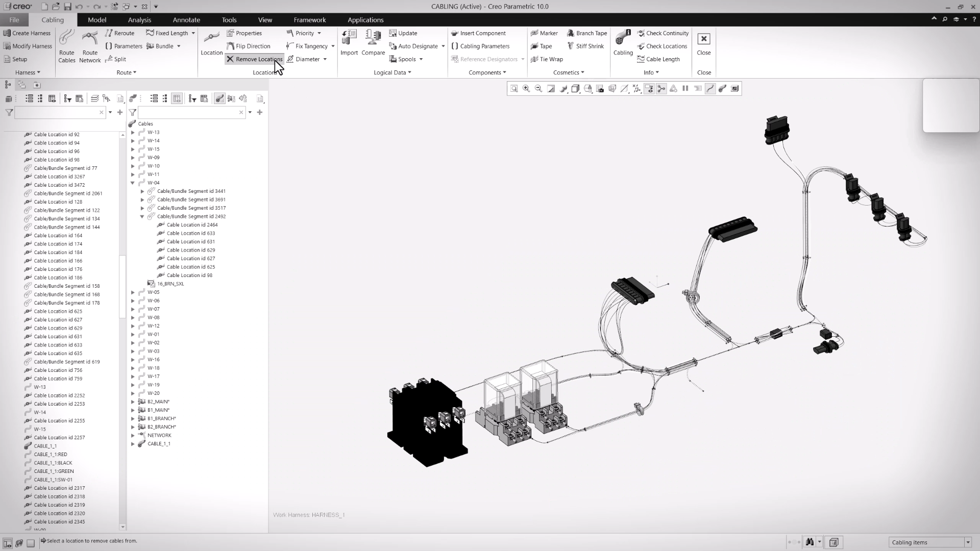This screenshot has height=551, width=980.
Task: Open the Harness group dropdown
Action: 28,72
